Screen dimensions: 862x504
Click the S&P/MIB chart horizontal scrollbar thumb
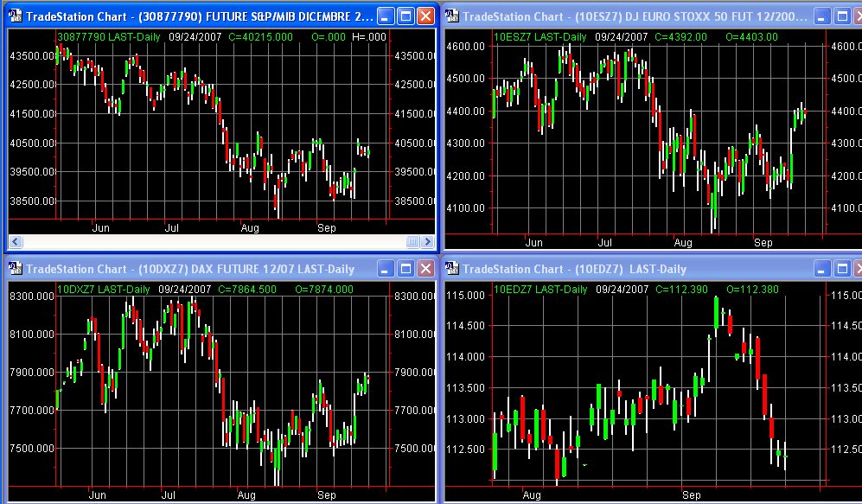pos(412,242)
